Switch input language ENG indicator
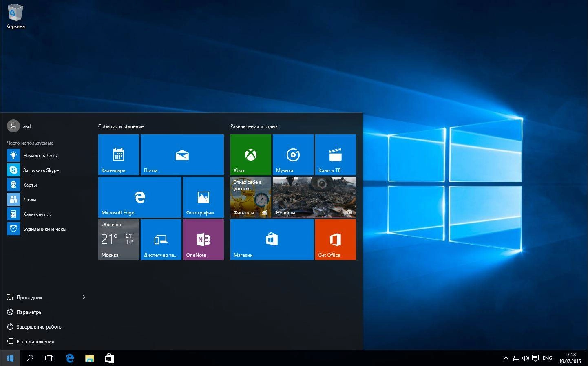Screen dimensions: 588x366 (x=547, y=359)
